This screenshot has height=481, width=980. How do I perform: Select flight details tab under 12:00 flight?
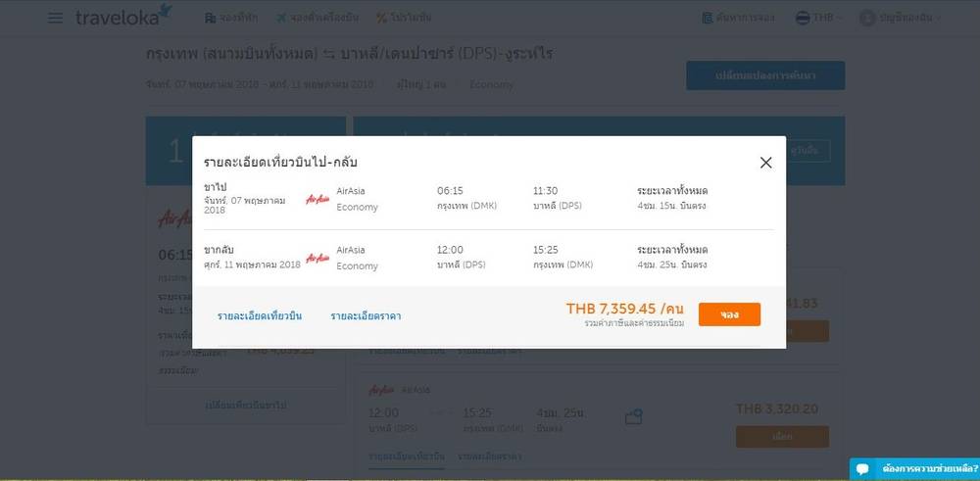click(407, 457)
